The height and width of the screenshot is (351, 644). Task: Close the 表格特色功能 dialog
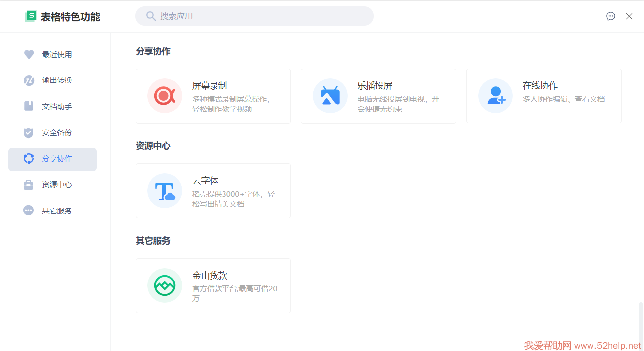click(x=629, y=16)
